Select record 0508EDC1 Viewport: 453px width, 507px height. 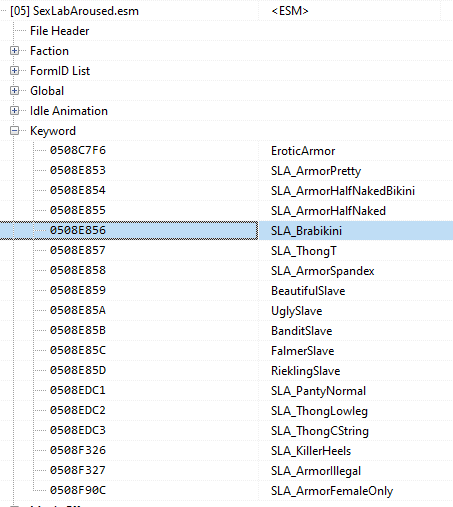click(78, 390)
